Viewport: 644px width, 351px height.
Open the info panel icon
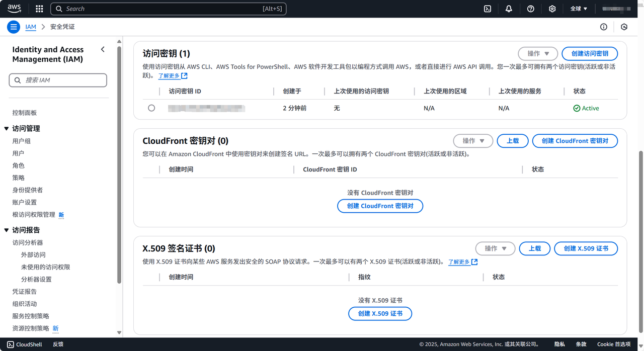click(x=603, y=27)
